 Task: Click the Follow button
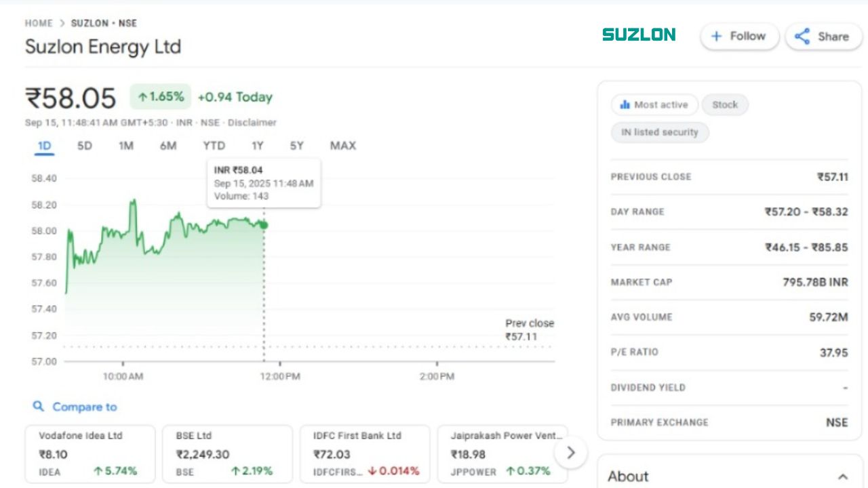740,37
